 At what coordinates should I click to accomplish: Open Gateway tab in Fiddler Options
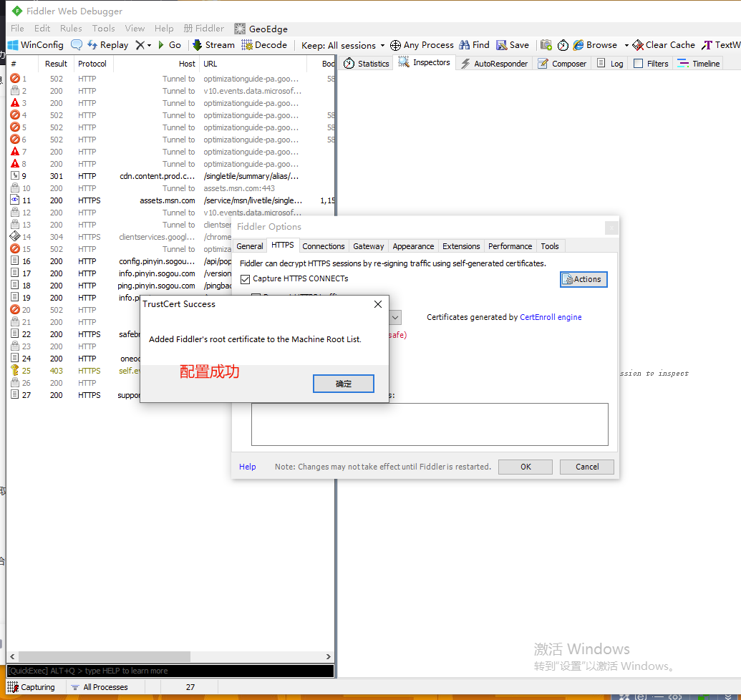368,246
